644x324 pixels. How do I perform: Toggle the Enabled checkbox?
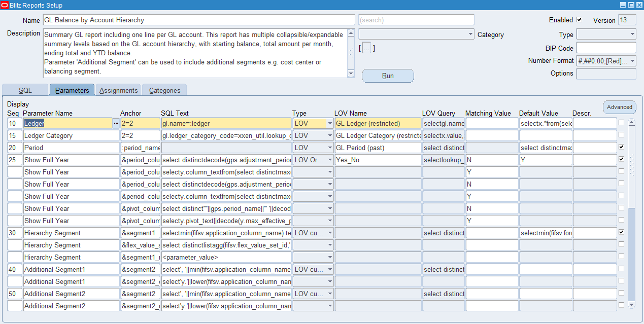pyautogui.click(x=579, y=20)
